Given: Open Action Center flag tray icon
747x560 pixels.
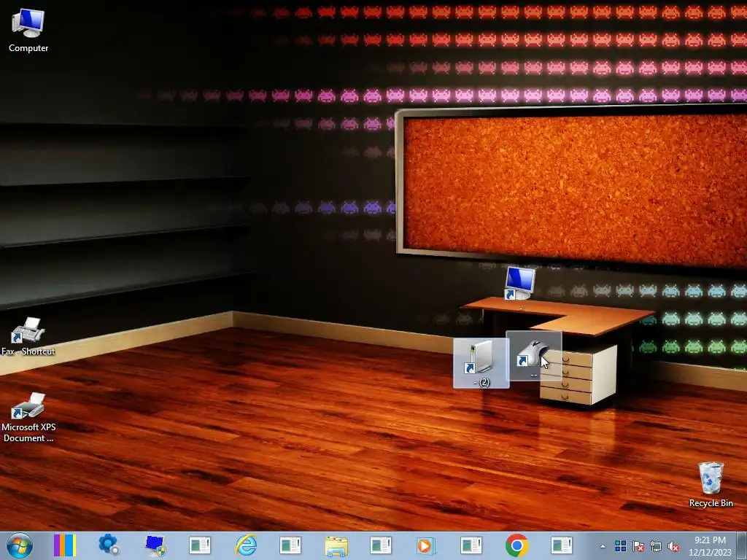Looking at the screenshot, I should pos(638,546).
